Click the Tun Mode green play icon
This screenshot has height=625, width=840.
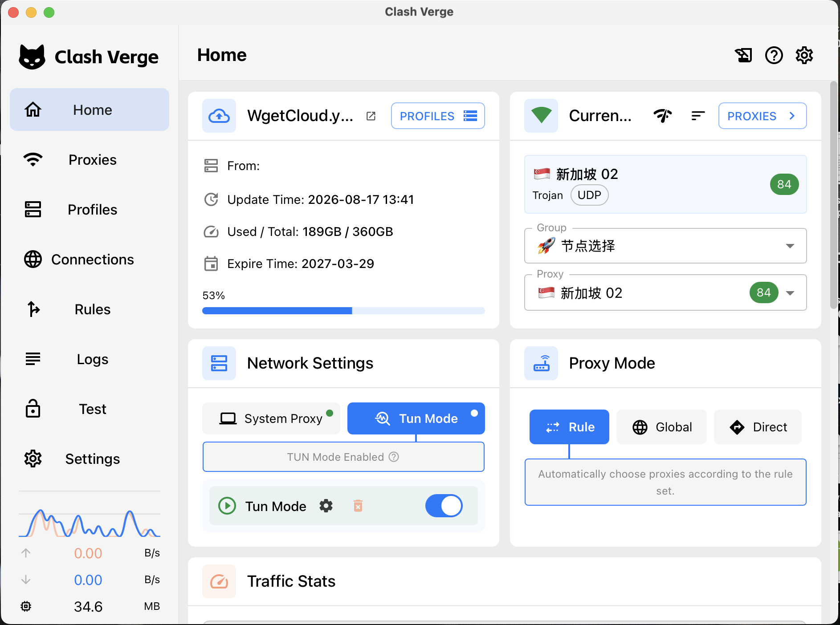227,506
